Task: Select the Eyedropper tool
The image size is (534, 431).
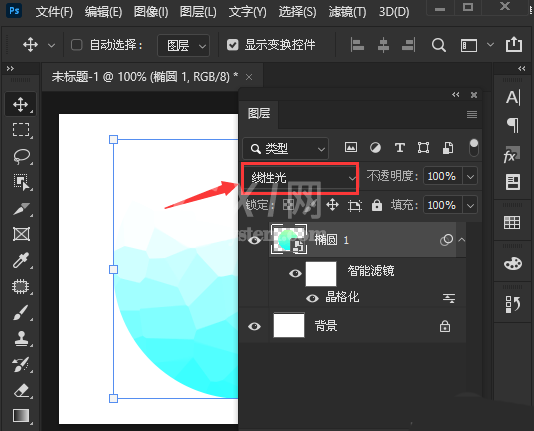Action: pos(21,260)
